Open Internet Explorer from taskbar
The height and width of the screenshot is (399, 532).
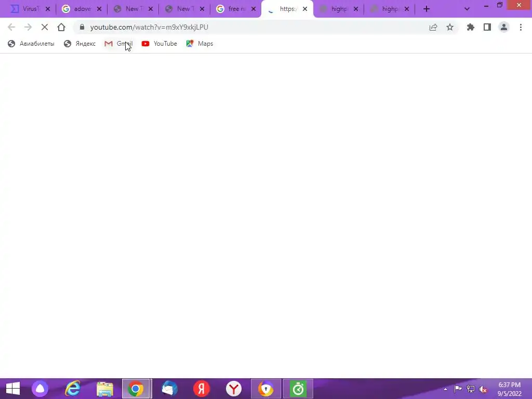click(72, 389)
